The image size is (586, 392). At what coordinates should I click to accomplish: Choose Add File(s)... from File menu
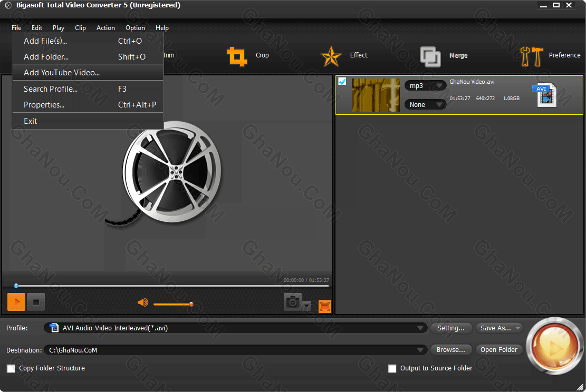point(88,41)
